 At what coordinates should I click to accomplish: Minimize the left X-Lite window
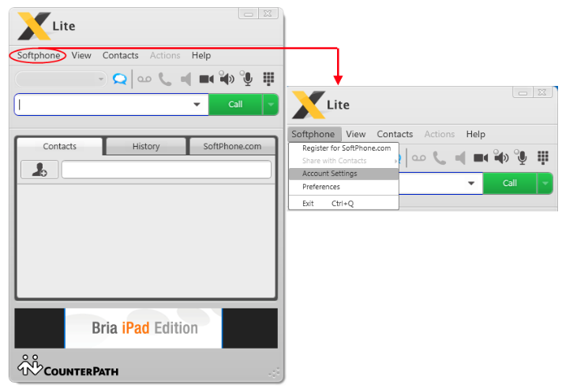tap(249, 14)
